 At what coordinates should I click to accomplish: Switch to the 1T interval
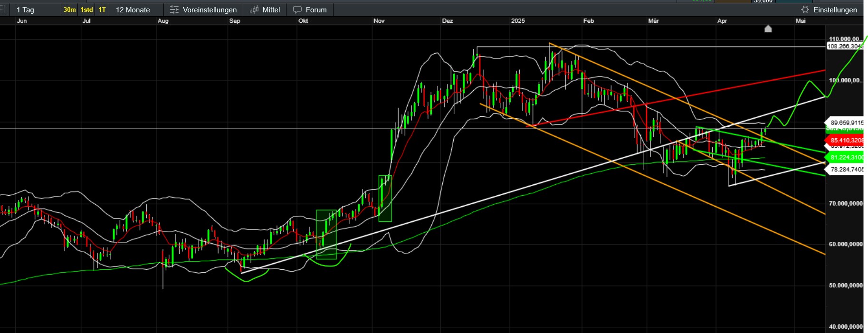coord(102,10)
